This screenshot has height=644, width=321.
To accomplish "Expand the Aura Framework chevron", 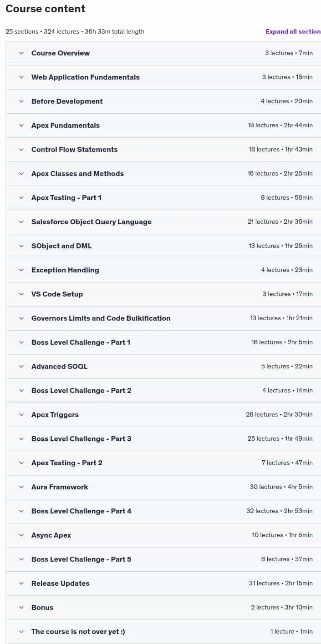I will 21,487.
